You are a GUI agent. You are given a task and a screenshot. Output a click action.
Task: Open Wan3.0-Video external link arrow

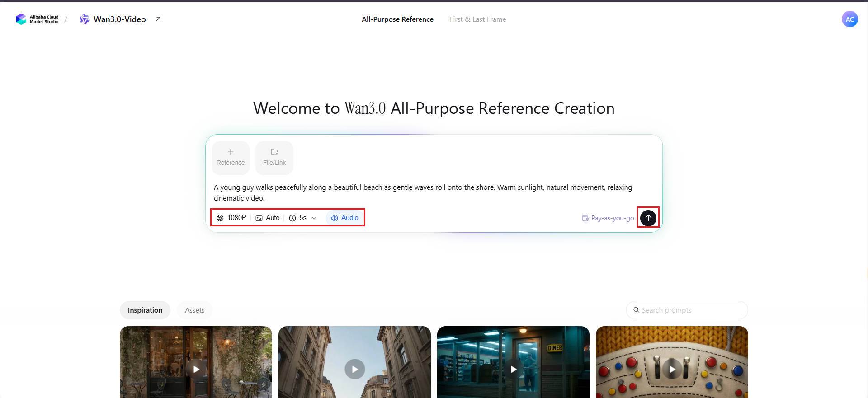[158, 19]
